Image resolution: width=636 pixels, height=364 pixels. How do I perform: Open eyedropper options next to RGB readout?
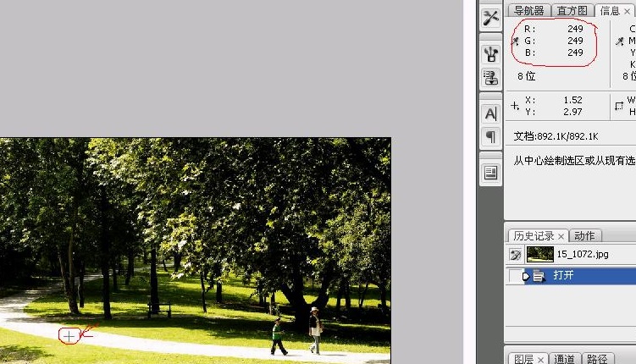[x=515, y=41]
